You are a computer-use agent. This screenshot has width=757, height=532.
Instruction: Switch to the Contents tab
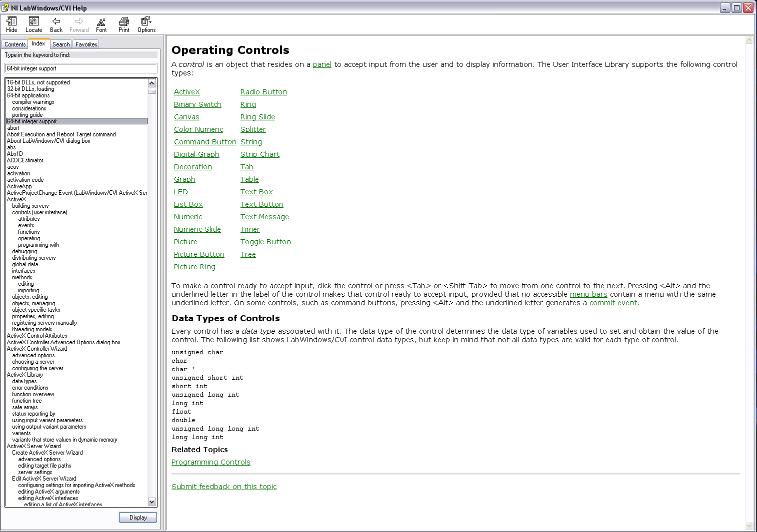tap(15, 44)
